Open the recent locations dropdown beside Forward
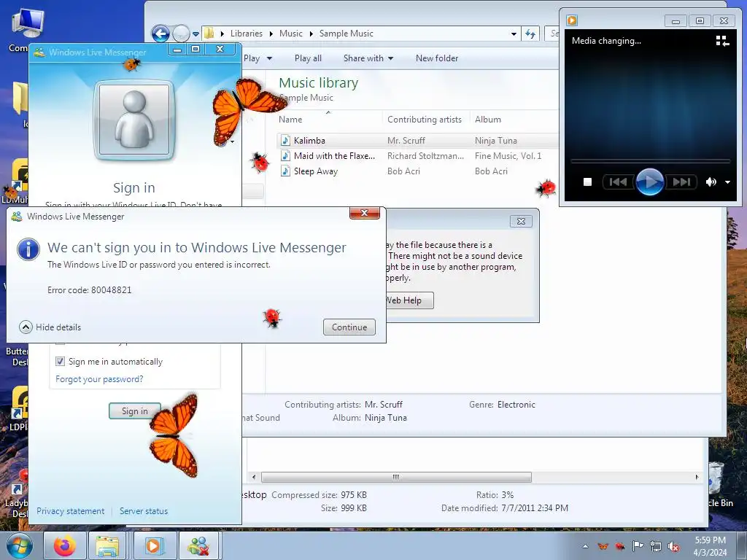This screenshot has height=560, width=747. point(196,34)
